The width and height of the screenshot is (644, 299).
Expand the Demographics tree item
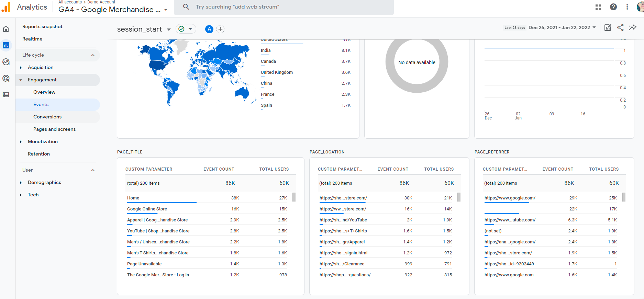(x=21, y=183)
